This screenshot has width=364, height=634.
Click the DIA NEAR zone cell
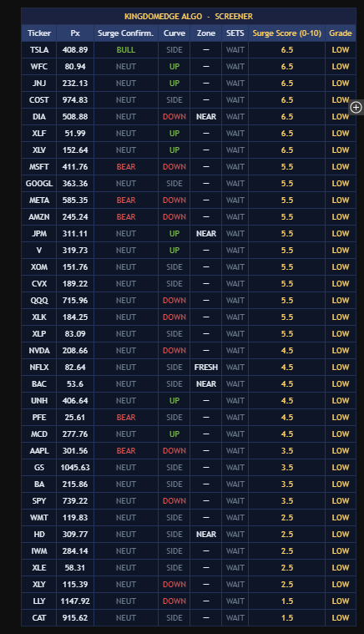pos(205,116)
